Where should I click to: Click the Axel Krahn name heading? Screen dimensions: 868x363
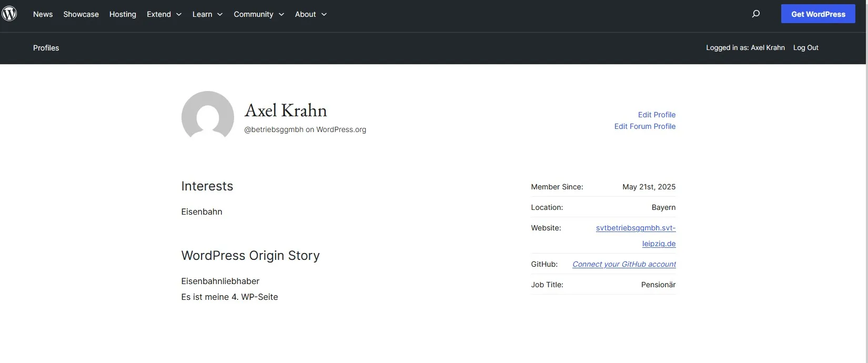[286, 110]
